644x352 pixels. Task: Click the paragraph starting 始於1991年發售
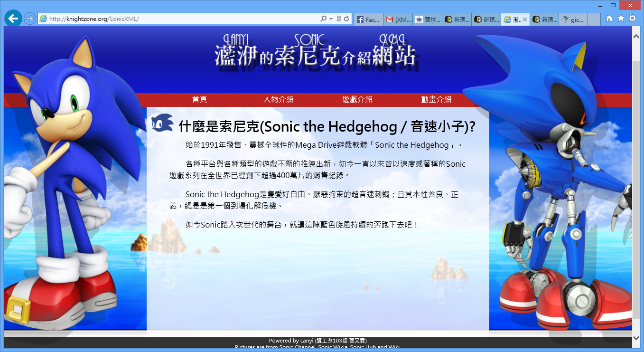pyautogui.click(x=324, y=145)
